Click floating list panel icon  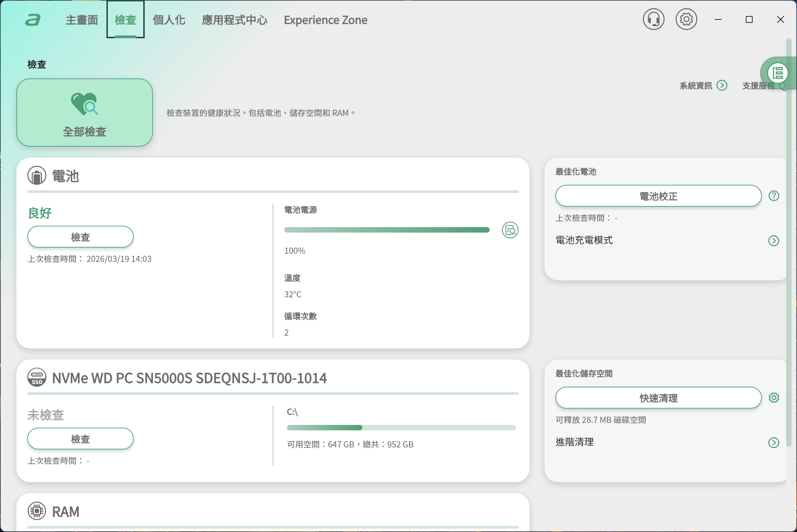[778, 73]
